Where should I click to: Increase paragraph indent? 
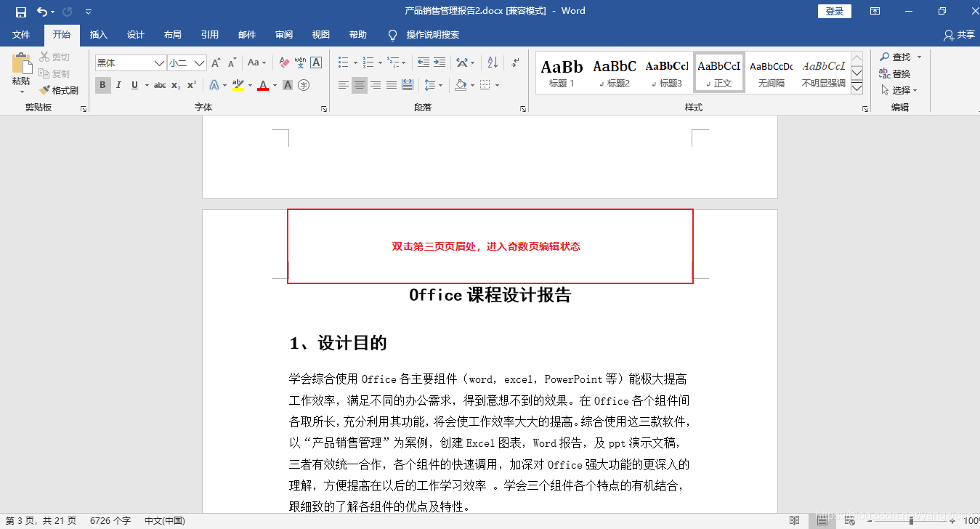tap(439, 63)
